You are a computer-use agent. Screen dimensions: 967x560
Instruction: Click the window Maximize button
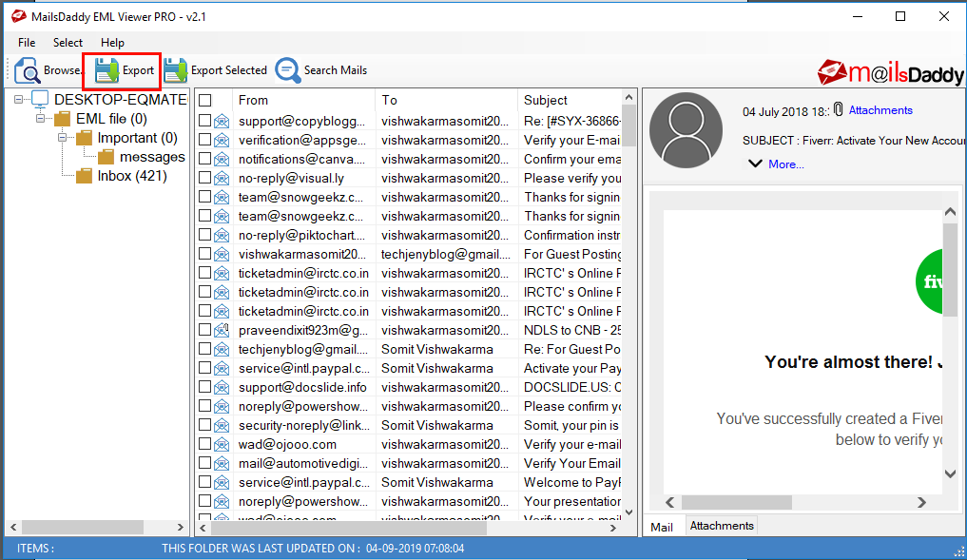(900, 17)
